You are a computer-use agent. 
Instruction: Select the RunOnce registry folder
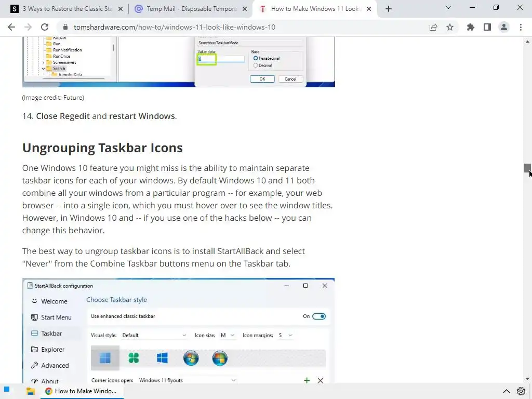58,56
